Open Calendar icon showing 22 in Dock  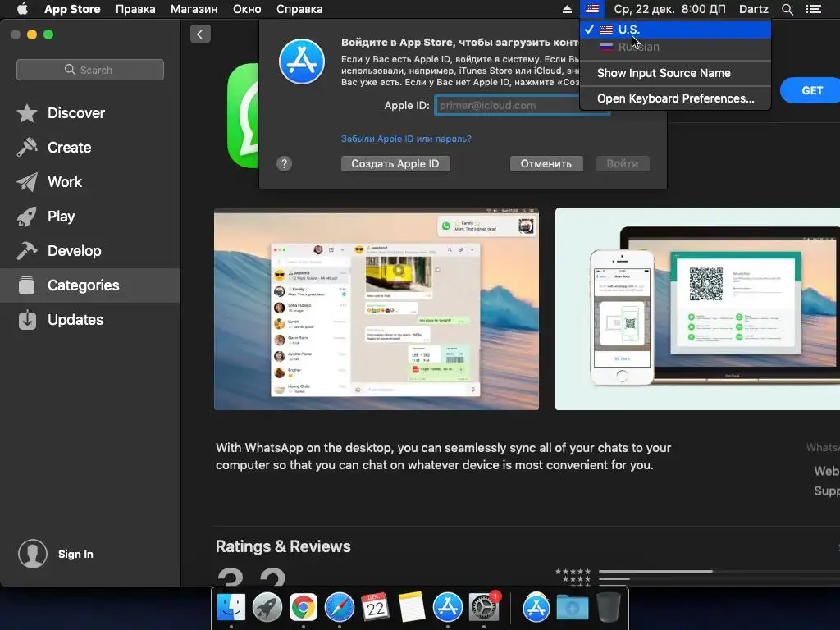(x=375, y=608)
